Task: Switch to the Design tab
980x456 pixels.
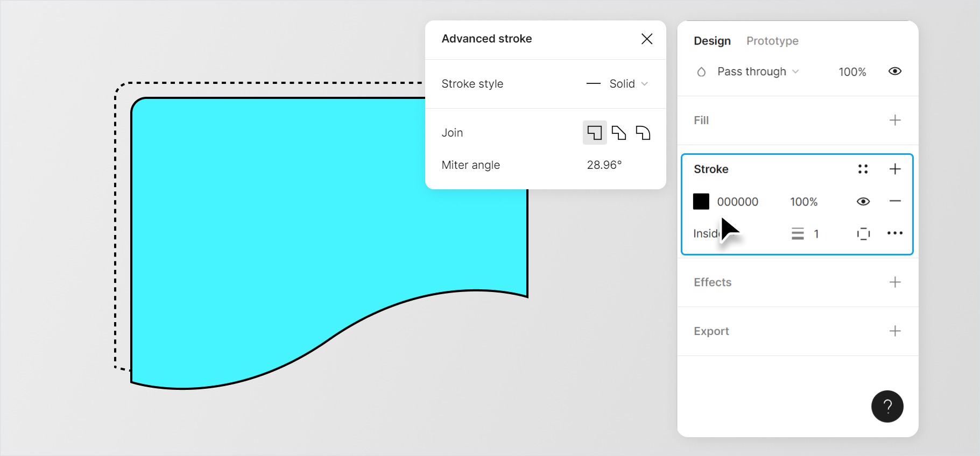Action: (712, 41)
